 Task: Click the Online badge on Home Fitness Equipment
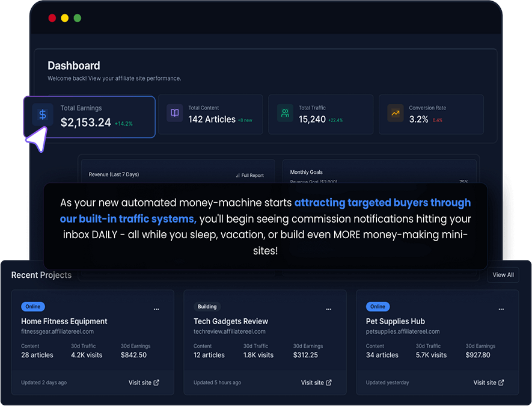pos(33,307)
